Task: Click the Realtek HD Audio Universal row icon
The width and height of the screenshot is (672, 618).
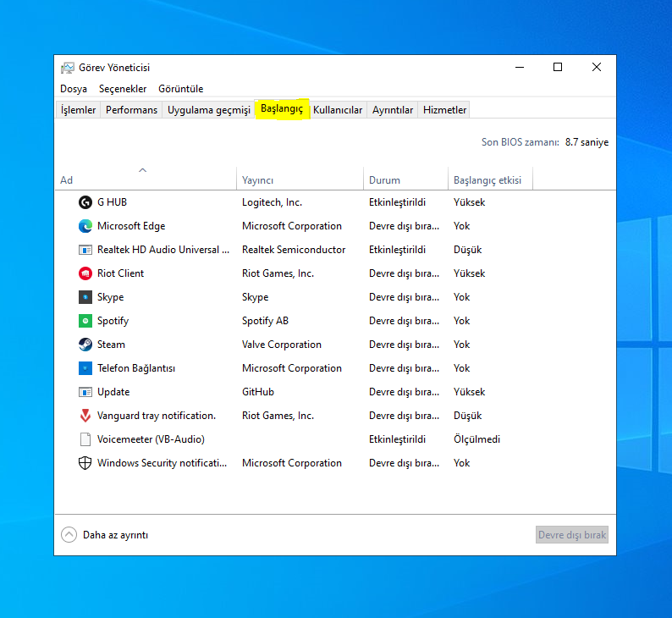Action: coord(85,250)
